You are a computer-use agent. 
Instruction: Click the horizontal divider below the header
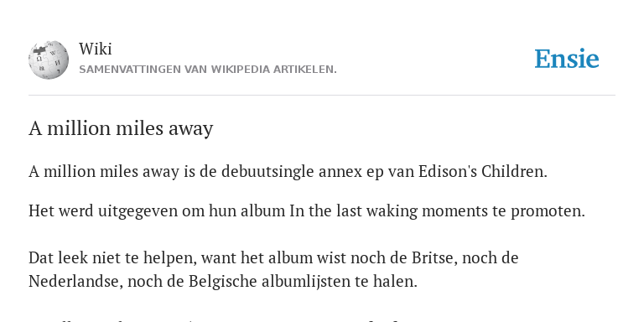tap(322, 96)
